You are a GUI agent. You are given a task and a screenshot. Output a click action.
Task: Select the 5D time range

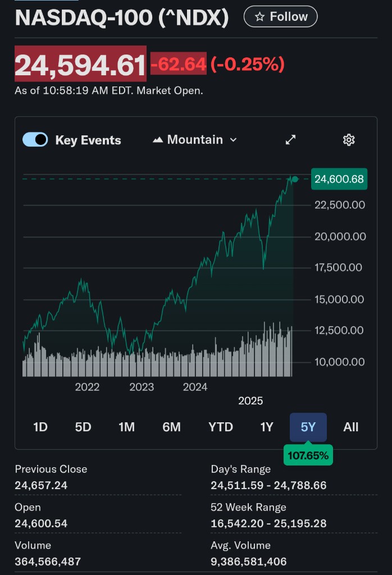coord(83,427)
